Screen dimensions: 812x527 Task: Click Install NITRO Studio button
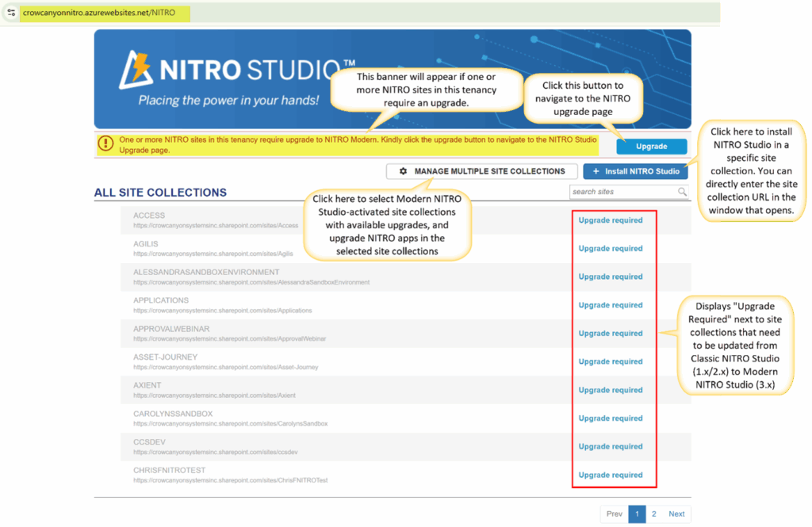tap(635, 171)
